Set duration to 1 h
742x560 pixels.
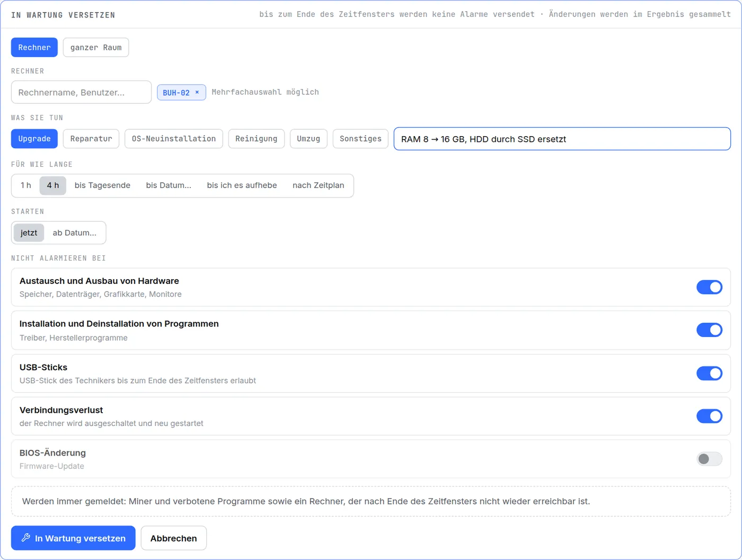click(26, 185)
